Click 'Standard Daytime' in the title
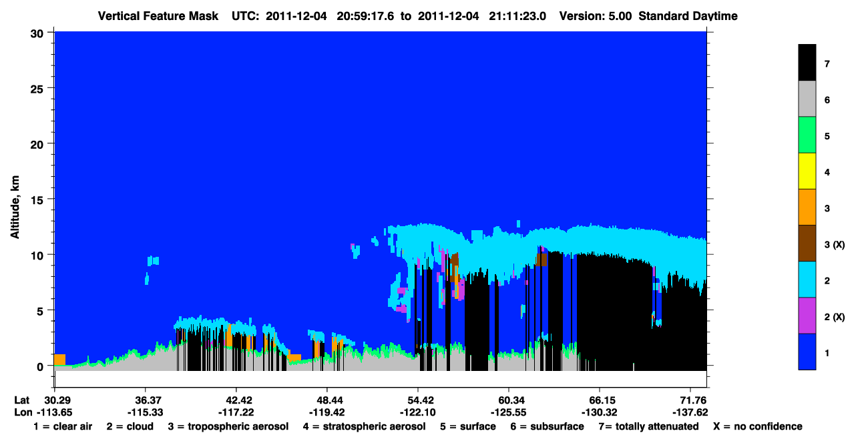 (x=688, y=16)
